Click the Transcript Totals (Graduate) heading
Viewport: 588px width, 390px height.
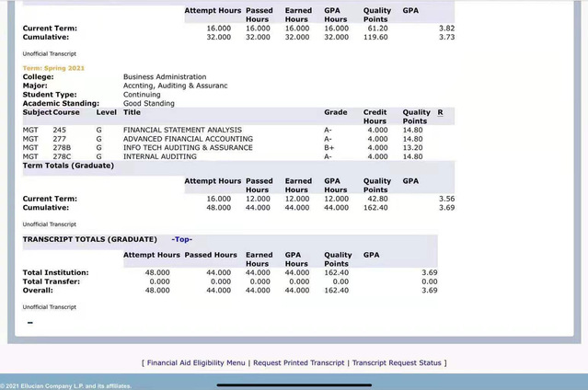tap(89, 239)
